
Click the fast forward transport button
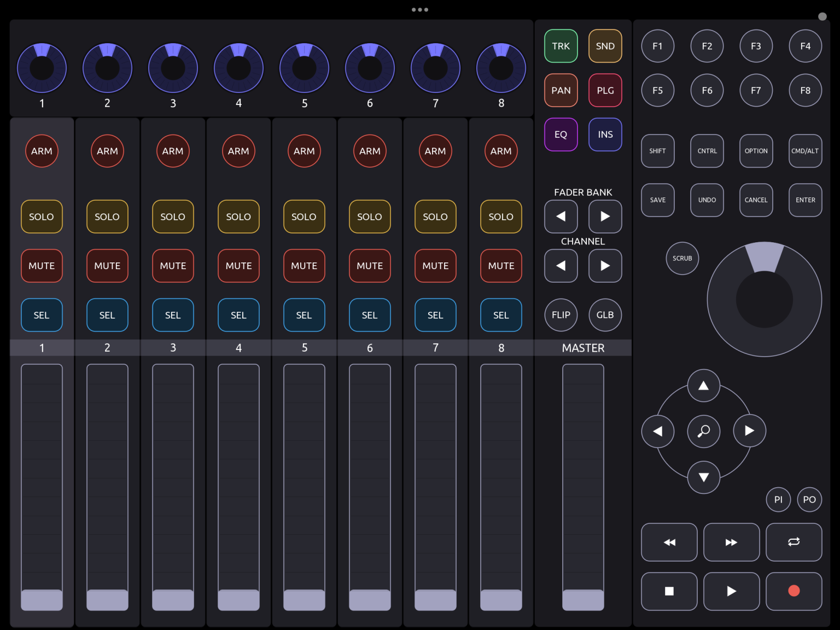(731, 542)
